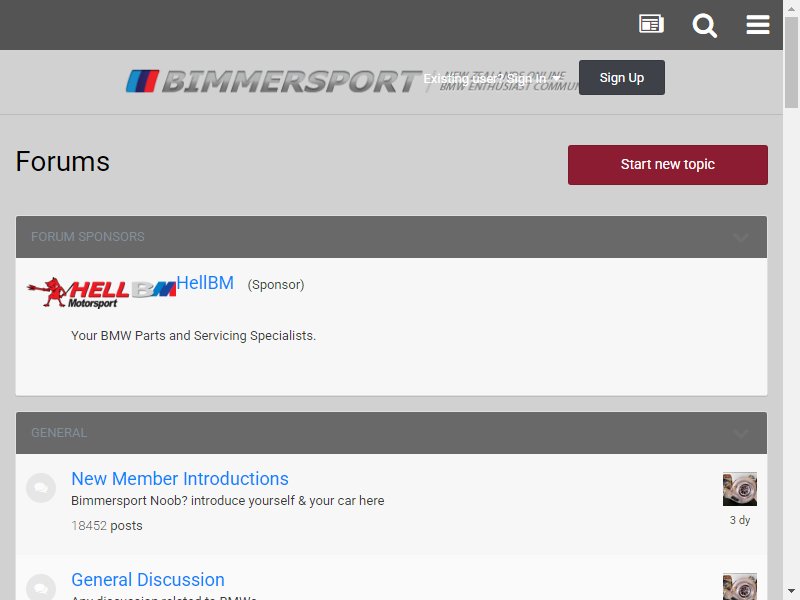The image size is (800, 600).
Task: Click the General category heading
Action: coord(59,433)
